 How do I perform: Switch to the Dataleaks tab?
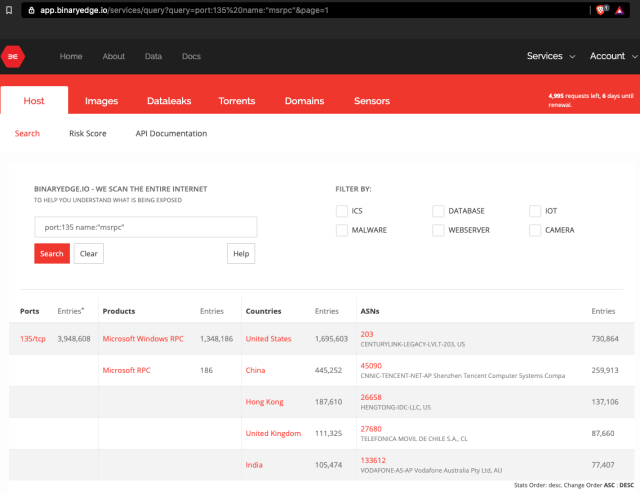[x=169, y=101]
